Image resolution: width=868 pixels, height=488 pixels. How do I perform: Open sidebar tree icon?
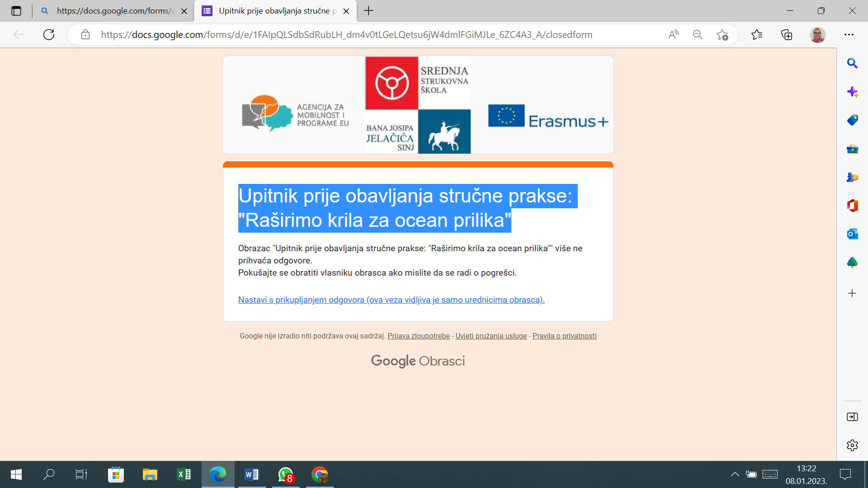click(x=852, y=263)
